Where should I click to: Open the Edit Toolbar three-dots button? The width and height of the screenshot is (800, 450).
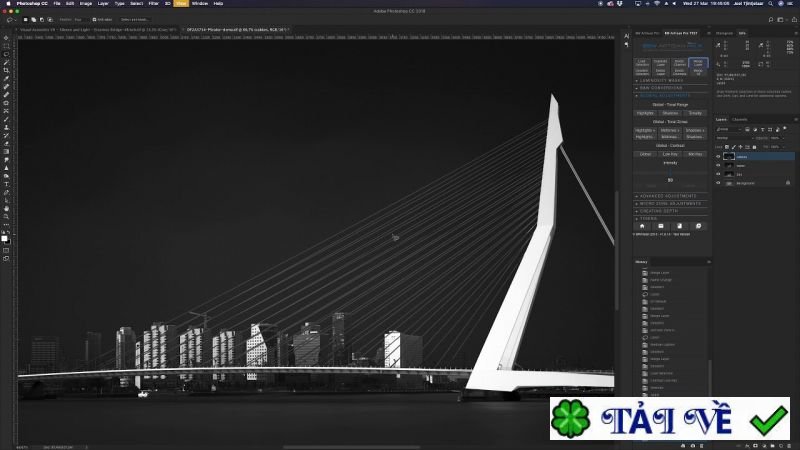click(6, 224)
